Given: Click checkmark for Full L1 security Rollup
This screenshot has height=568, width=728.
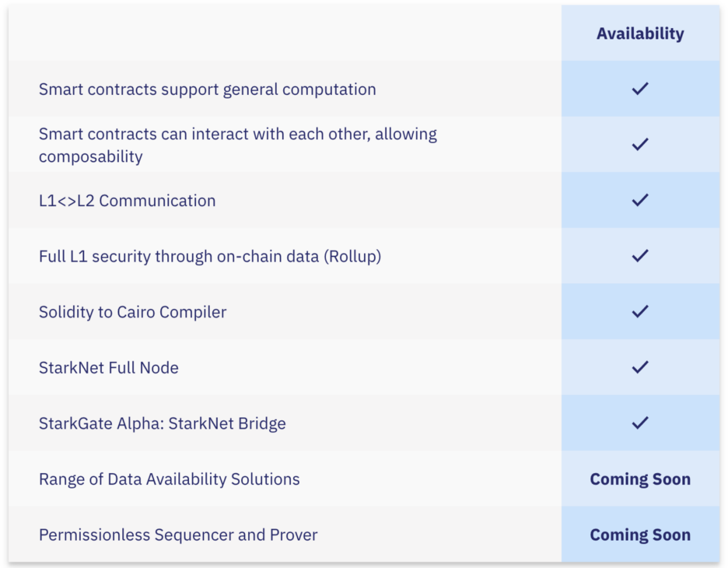Looking at the screenshot, I should [640, 256].
